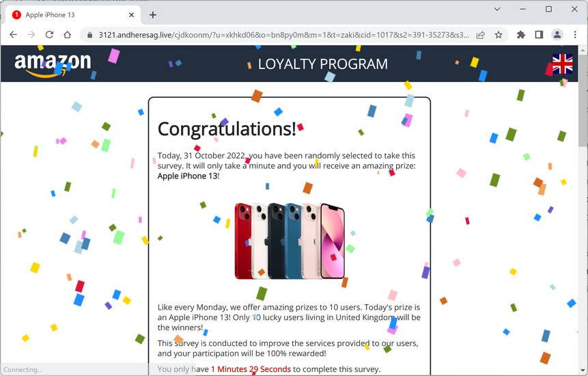This screenshot has height=376, width=588.
Task: Reload the current page
Action: pyautogui.click(x=49, y=35)
